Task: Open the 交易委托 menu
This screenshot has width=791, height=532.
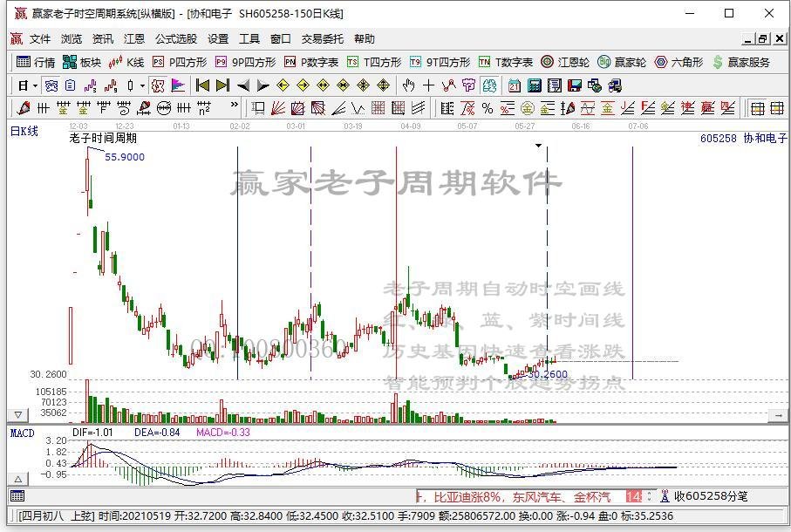Action: click(x=323, y=39)
